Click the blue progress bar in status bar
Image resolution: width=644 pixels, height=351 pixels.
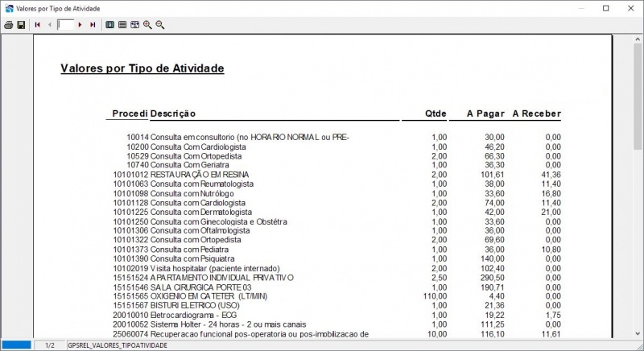(16, 345)
